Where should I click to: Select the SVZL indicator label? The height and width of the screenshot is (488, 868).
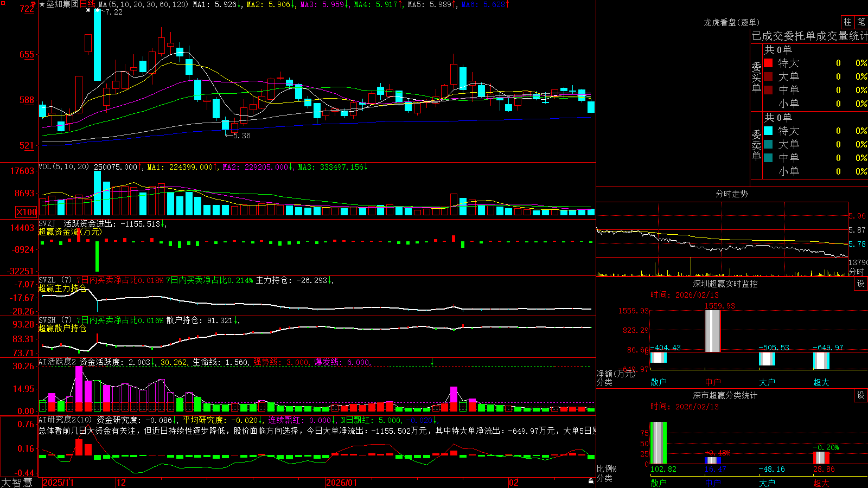pyautogui.click(x=47, y=280)
